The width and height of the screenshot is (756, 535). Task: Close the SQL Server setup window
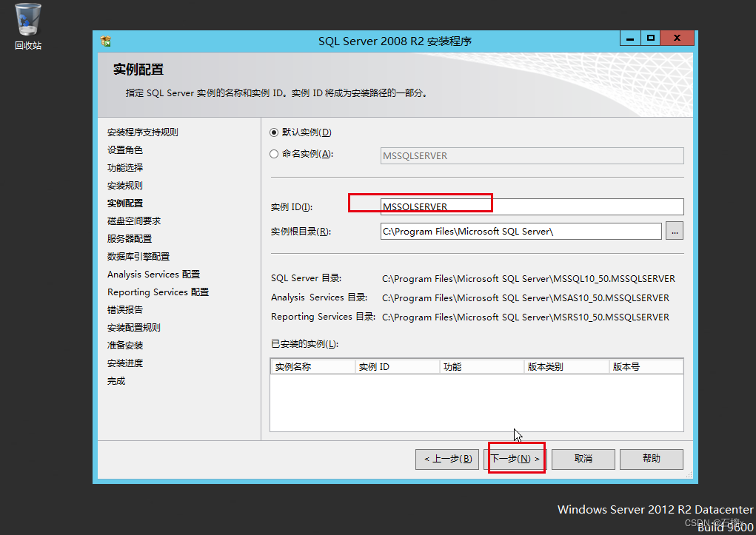click(677, 38)
